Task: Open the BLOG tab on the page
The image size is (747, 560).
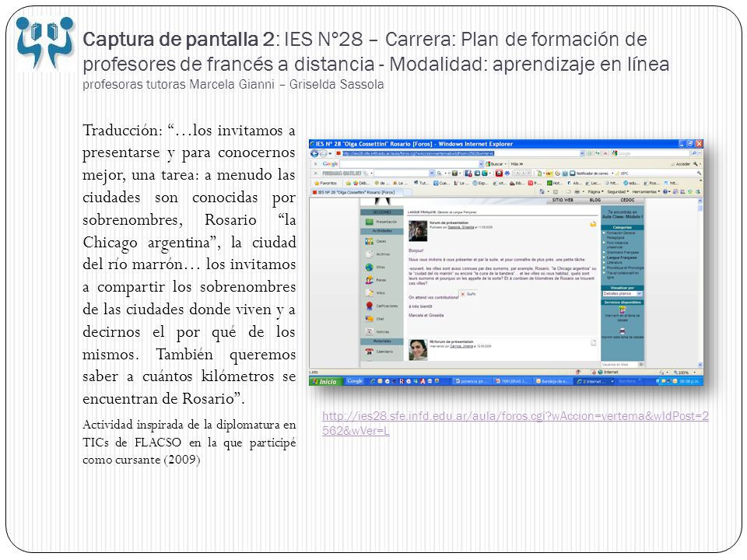Action: coord(595,200)
